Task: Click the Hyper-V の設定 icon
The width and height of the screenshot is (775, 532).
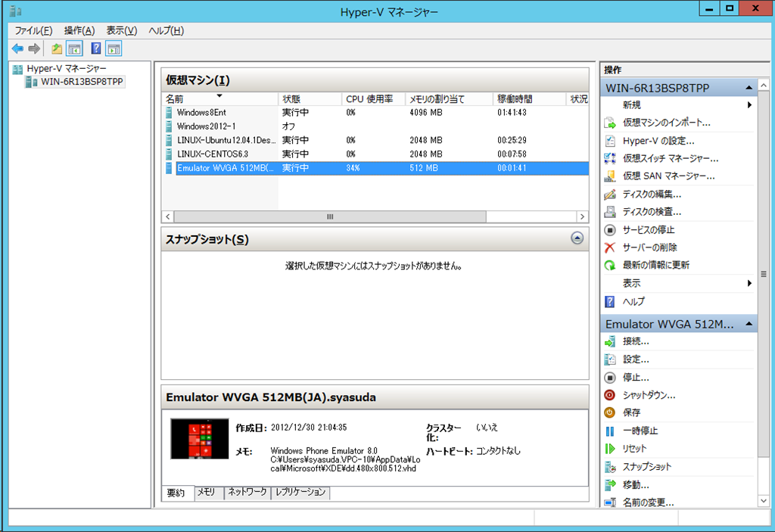Action: tap(610, 141)
